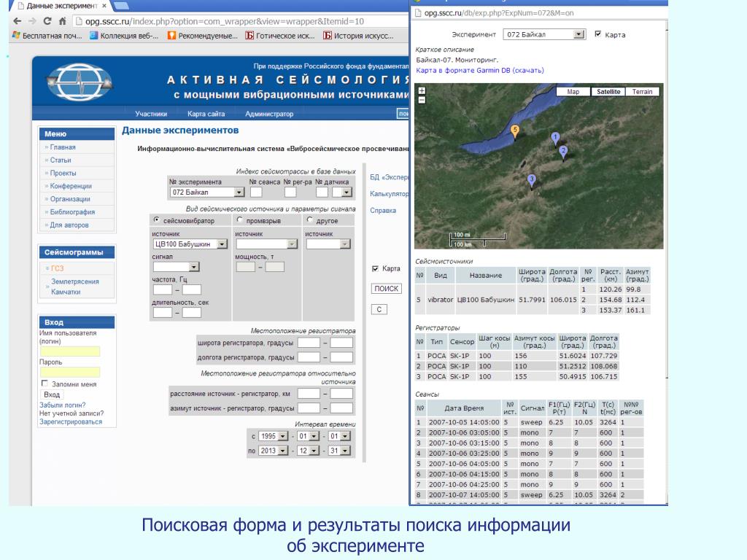747x560 pixels.
Task: Toggle Карта checkbox in search form
Action: [375, 268]
